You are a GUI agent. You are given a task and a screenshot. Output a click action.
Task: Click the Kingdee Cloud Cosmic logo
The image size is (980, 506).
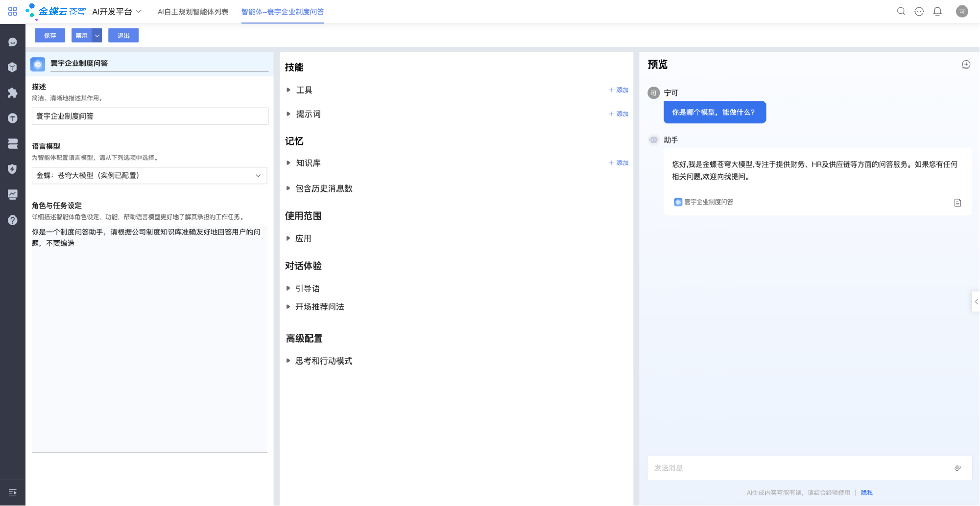point(55,11)
